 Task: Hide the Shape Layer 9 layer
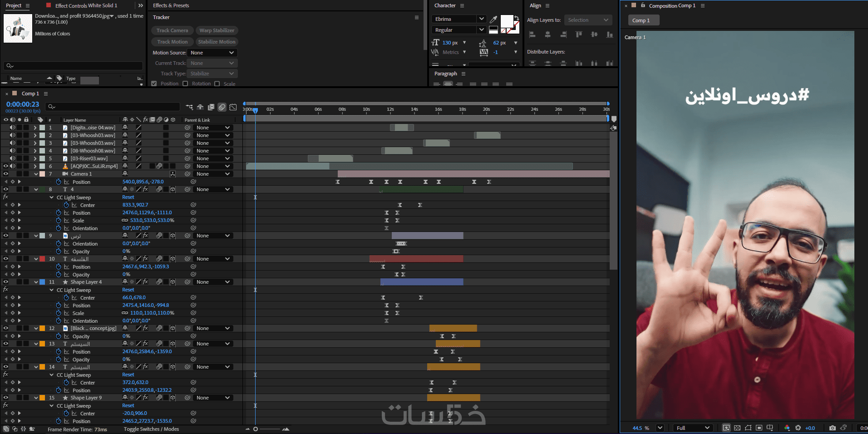6,398
